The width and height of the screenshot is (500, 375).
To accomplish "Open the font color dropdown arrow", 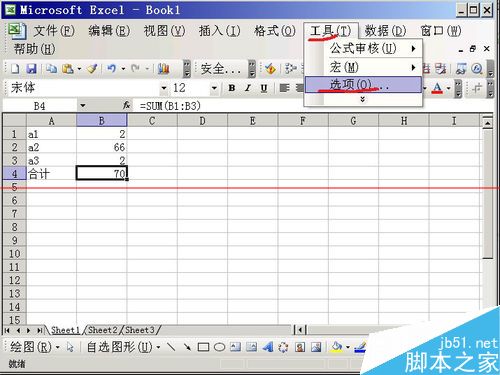I will 449,88.
